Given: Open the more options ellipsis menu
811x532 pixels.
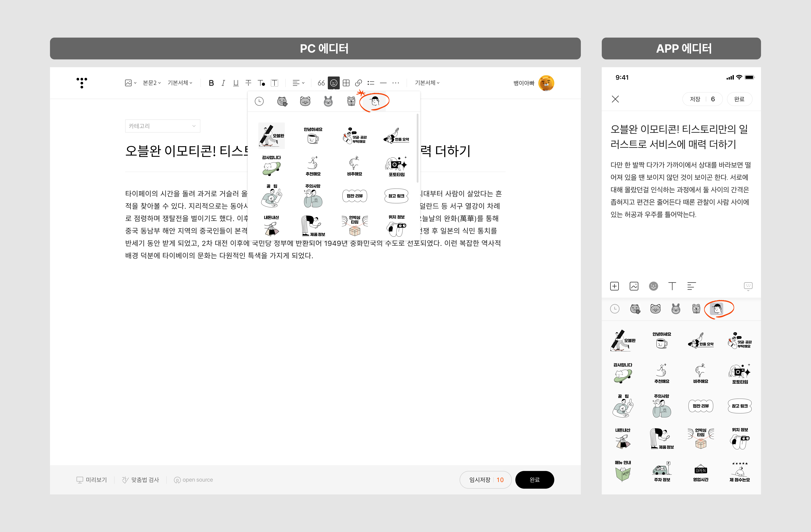Looking at the screenshot, I should coord(395,83).
